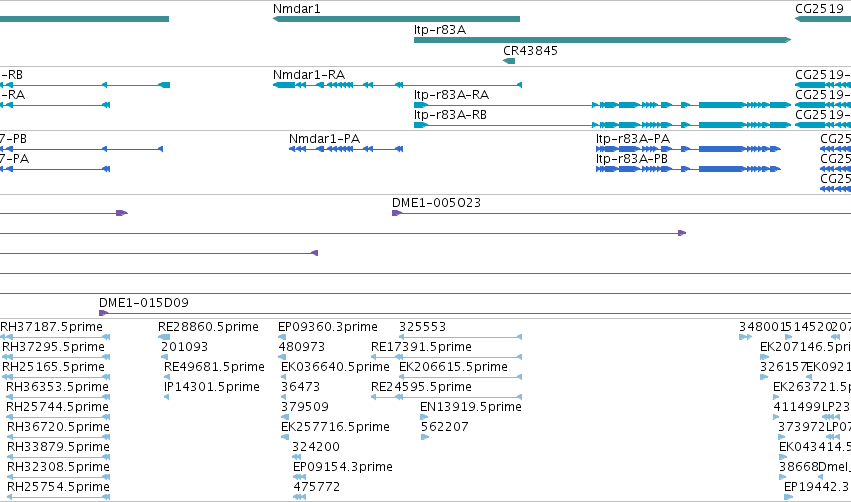
Task: Select the 325553 EST feature line
Action: (460, 337)
